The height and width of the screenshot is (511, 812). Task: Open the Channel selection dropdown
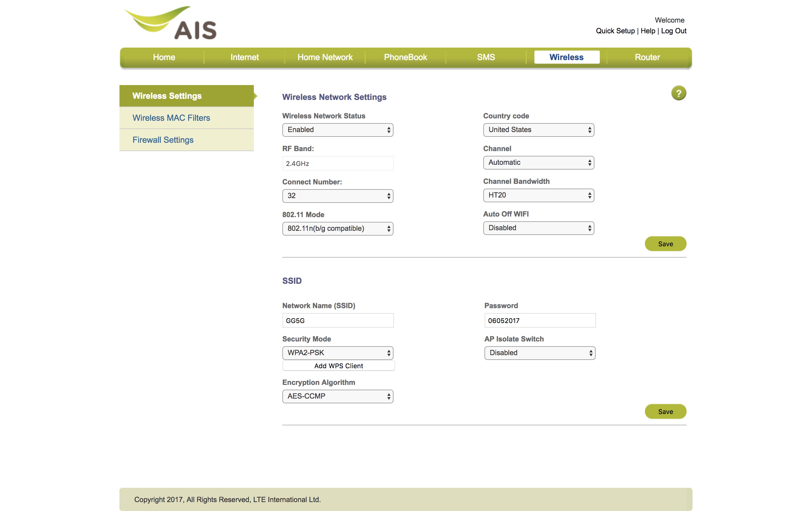(538, 163)
